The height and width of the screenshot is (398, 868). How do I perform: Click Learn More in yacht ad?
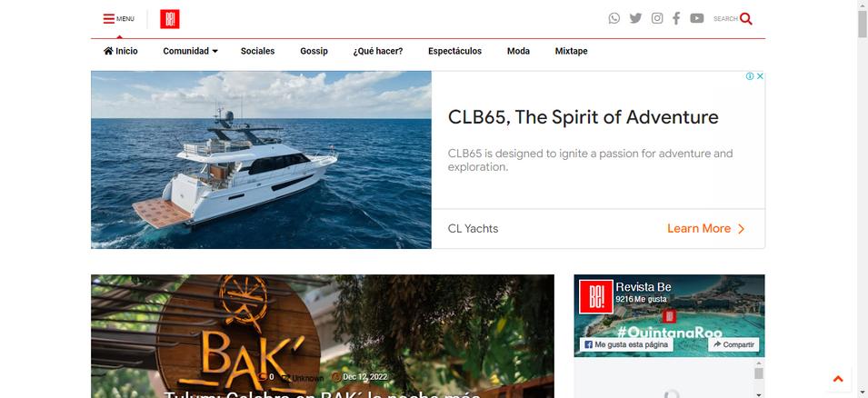(706, 229)
